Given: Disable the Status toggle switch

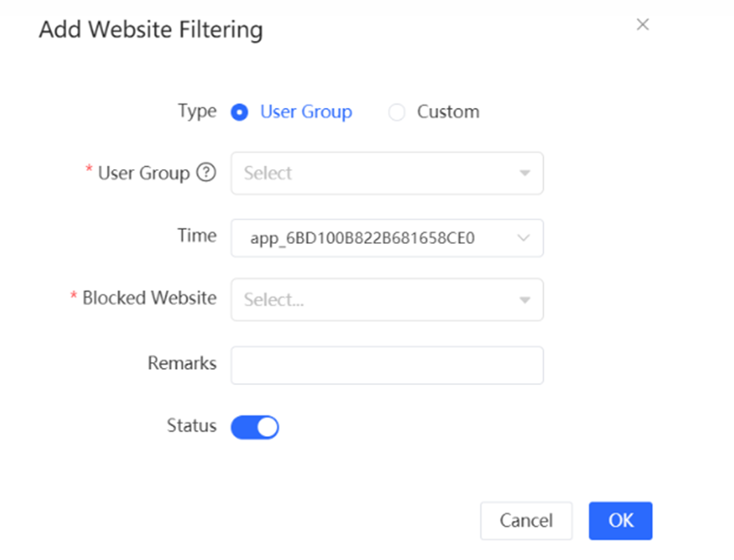Looking at the screenshot, I should click(255, 427).
